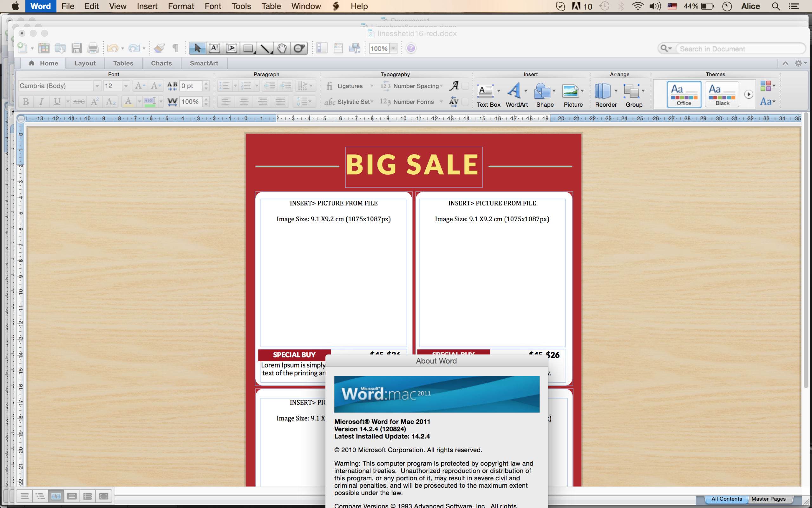Image resolution: width=812 pixels, height=508 pixels.
Task: Switch to the Charts ribbon tab
Action: pos(161,63)
